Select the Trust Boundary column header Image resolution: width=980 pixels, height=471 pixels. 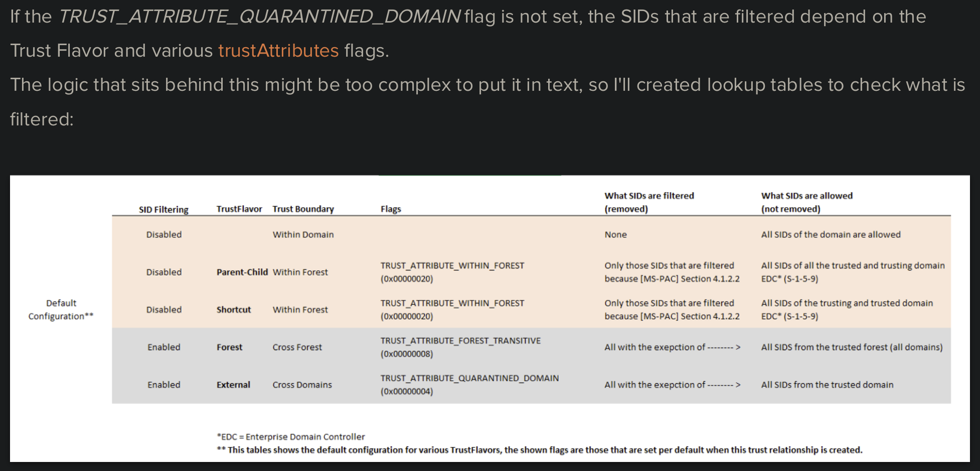303,209
